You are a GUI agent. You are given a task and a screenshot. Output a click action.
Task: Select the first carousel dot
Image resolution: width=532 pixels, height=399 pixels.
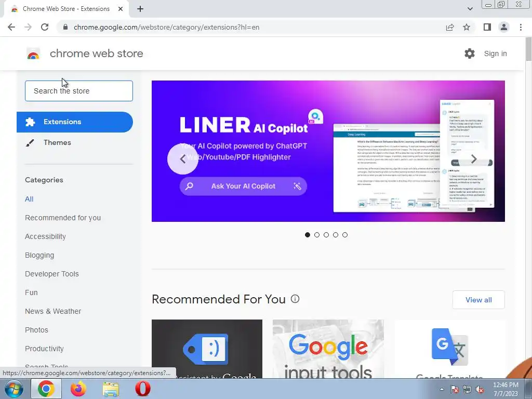coord(308,235)
